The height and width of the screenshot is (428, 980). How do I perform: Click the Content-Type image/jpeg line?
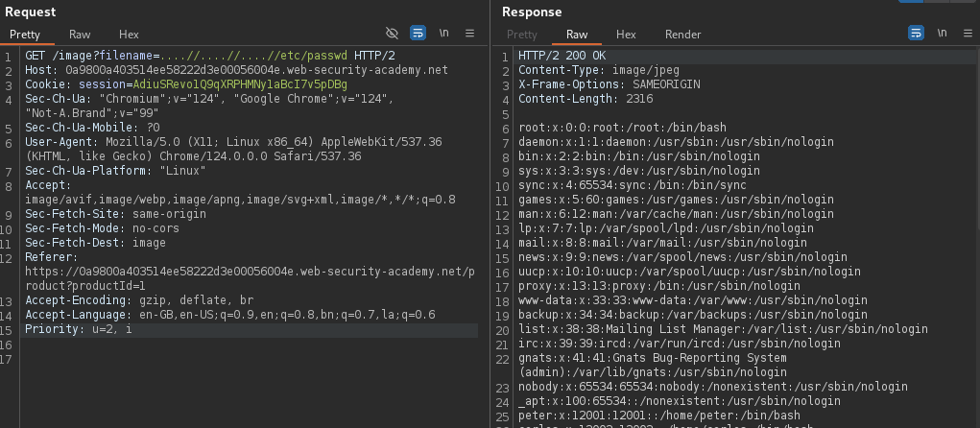[599, 70]
